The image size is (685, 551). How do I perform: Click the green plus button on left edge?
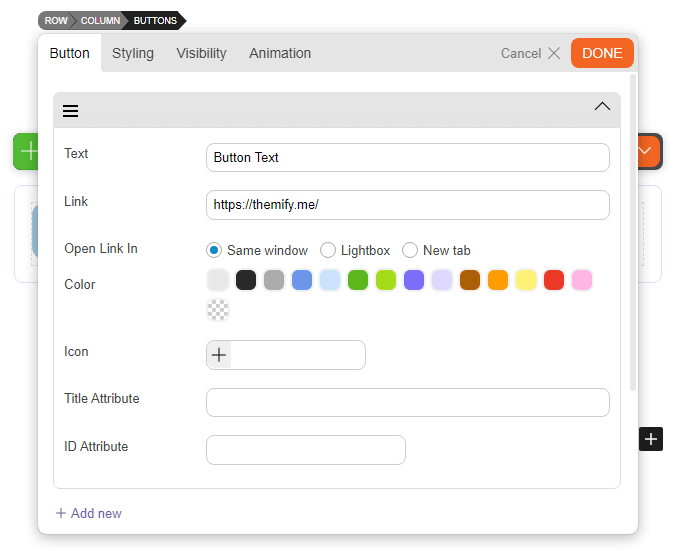[27, 151]
